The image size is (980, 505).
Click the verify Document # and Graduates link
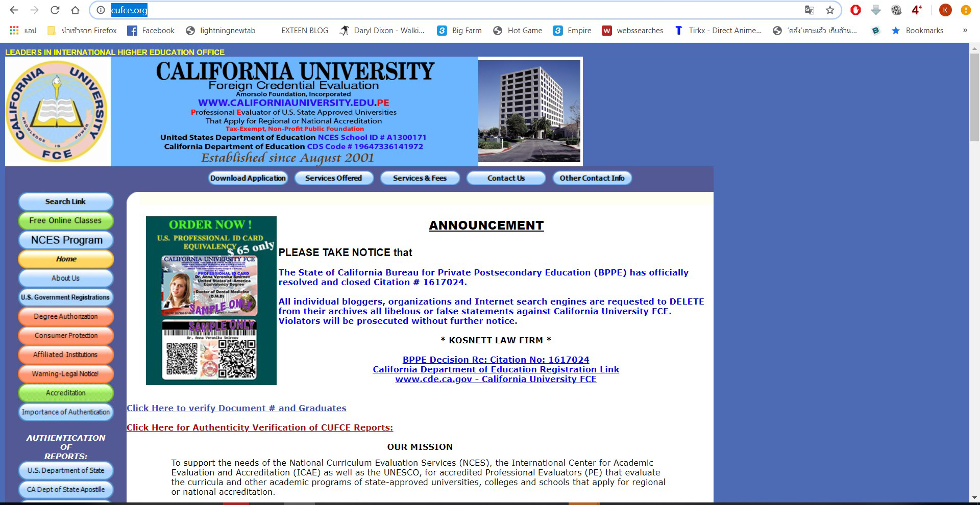click(x=236, y=408)
